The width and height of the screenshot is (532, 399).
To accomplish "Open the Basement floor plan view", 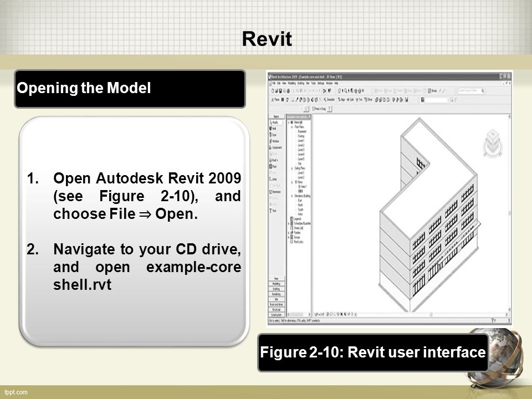I will click(301, 132).
